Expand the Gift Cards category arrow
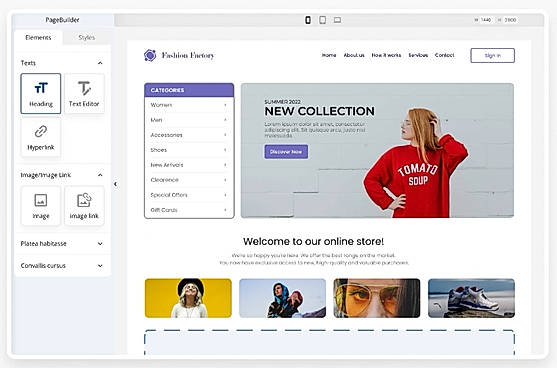Viewport: 557px width, 368px height. point(225,210)
